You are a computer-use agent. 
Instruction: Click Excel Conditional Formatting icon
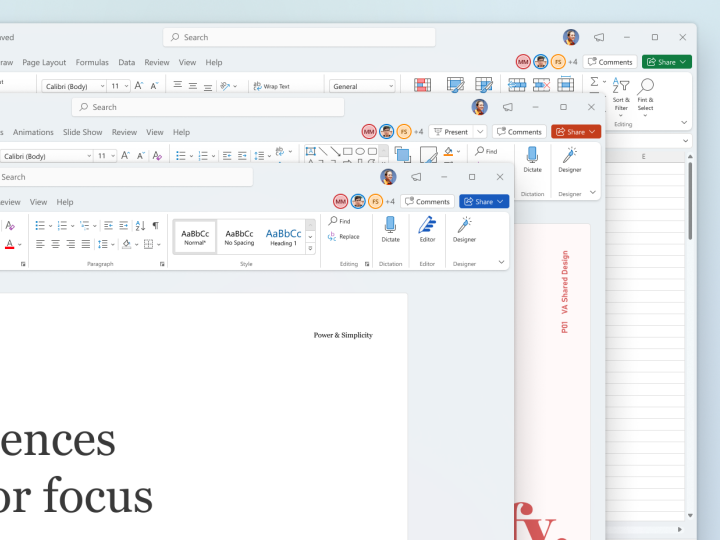click(x=422, y=85)
